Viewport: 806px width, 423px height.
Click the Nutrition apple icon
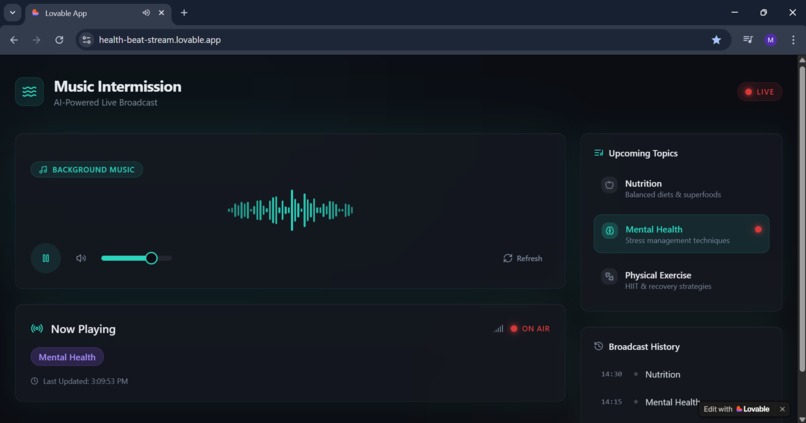(x=609, y=185)
